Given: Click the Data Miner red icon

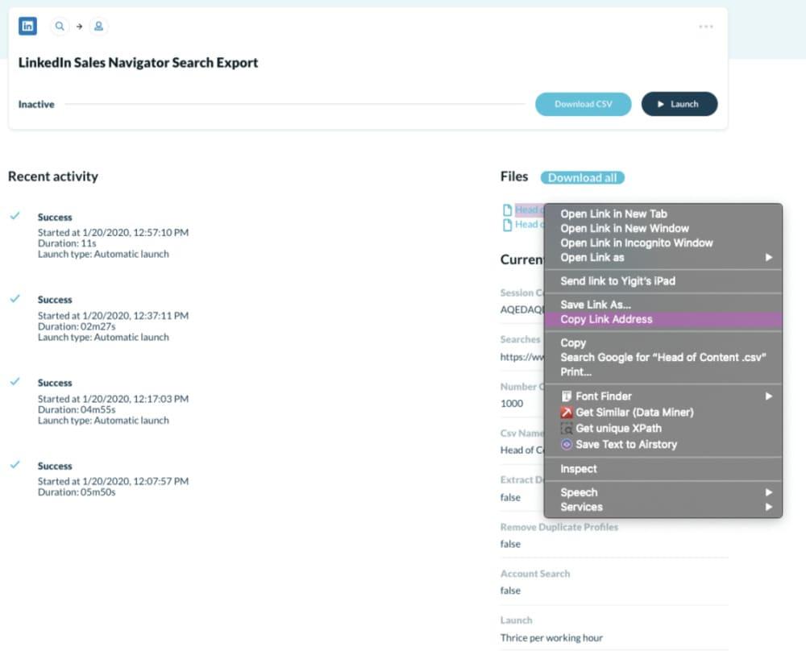Looking at the screenshot, I should click(x=567, y=412).
